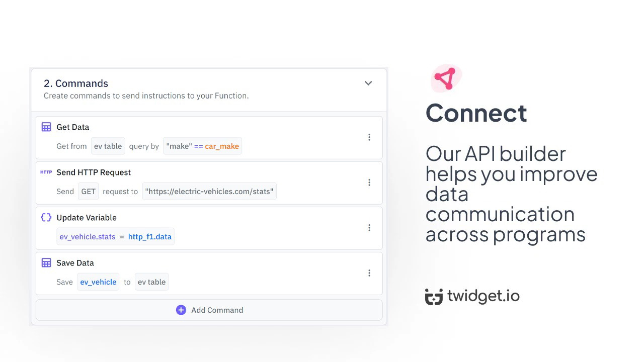The width and height of the screenshot is (644, 362).
Task: Edit the ev_vehicle.stats assignment expression
Action: pyautogui.click(x=116, y=237)
